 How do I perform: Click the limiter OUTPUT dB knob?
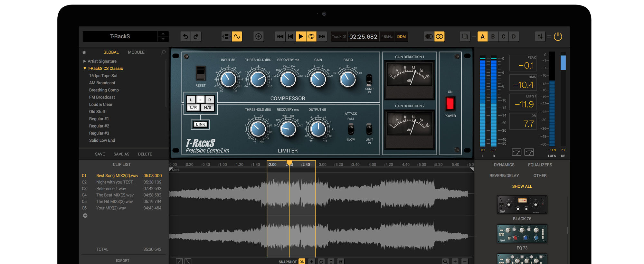click(x=318, y=129)
